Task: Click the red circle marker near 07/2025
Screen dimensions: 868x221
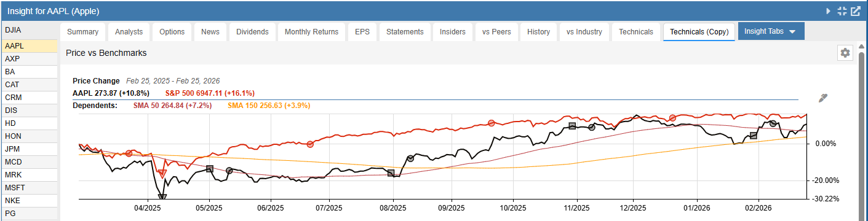Action: click(310, 145)
